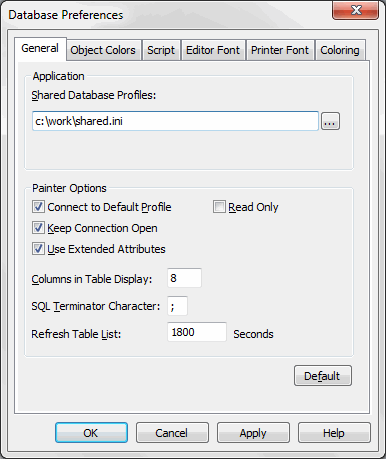This screenshot has width=386, height=459.
Task: Go to the Printer Font tab
Action: (x=280, y=50)
